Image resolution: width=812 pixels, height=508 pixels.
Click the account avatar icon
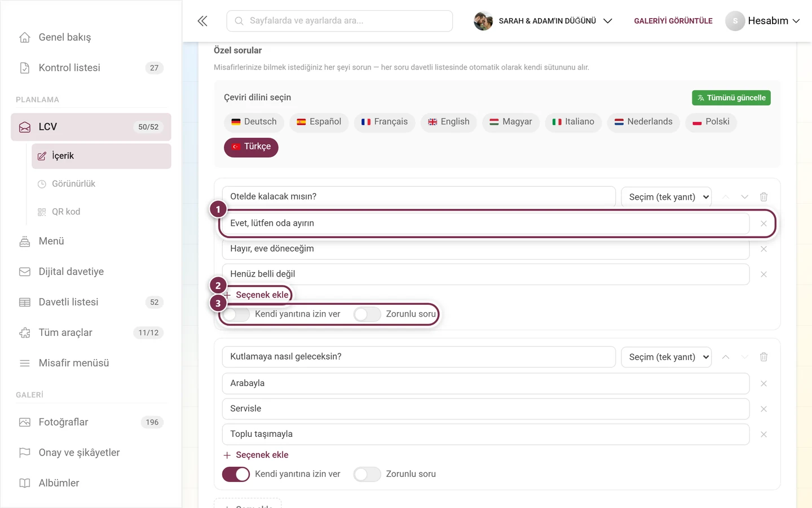point(735,21)
